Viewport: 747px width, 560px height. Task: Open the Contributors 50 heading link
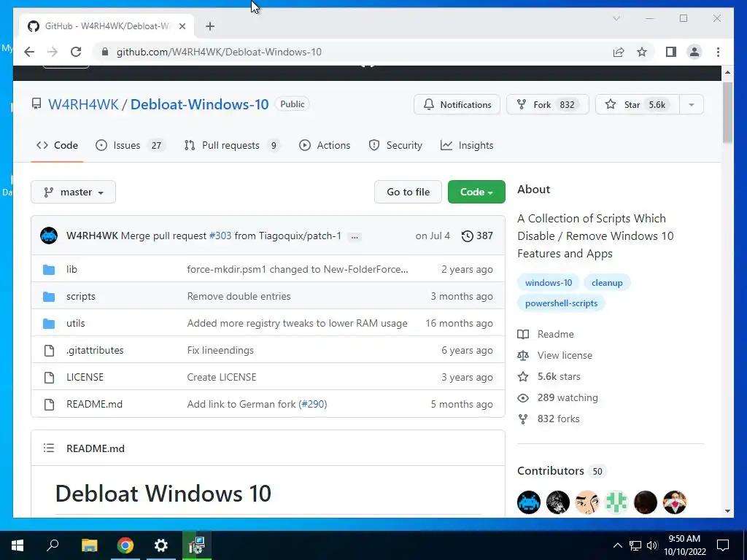coord(562,471)
